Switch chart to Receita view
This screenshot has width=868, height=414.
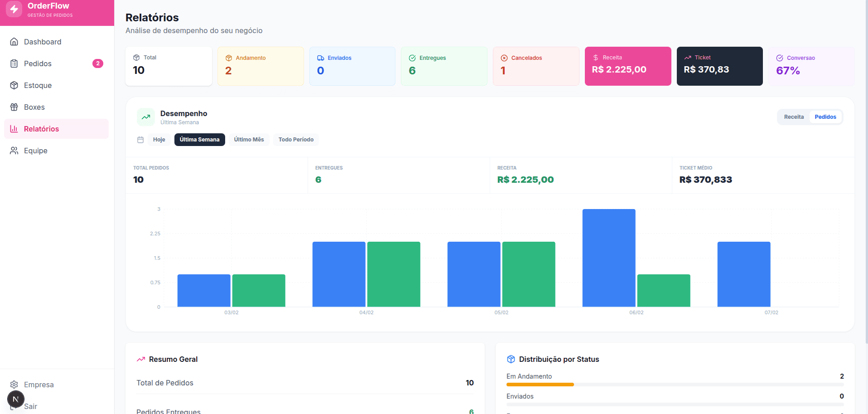pos(794,117)
